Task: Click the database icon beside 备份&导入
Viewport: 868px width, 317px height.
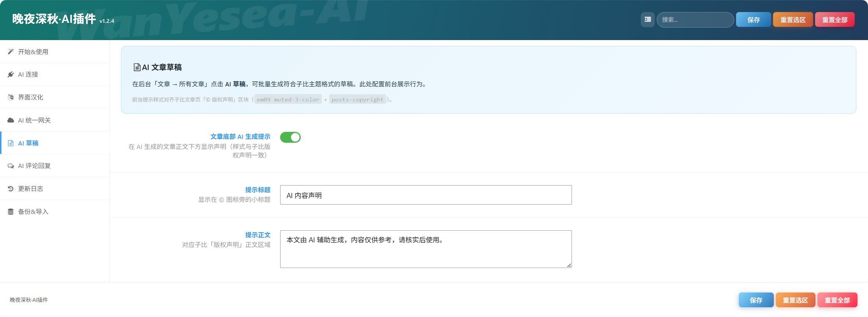Action: tap(11, 212)
